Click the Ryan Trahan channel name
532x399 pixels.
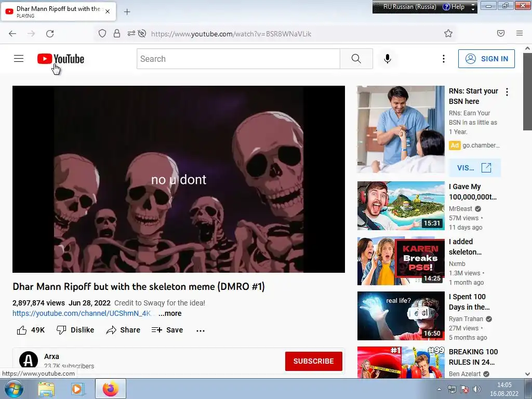click(x=466, y=319)
